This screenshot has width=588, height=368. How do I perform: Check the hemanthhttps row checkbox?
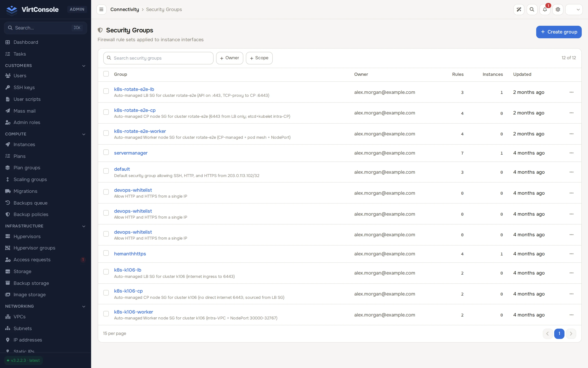(106, 253)
